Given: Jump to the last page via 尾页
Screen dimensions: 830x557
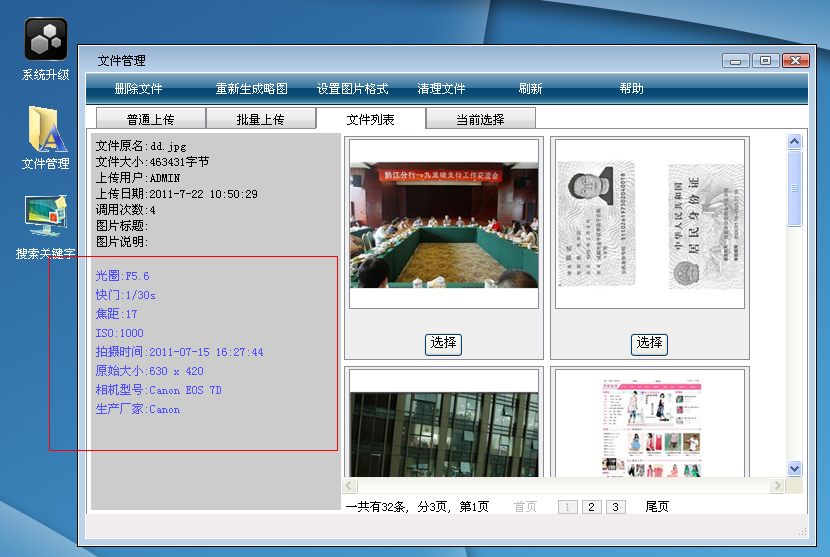Looking at the screenshot, I should pos(657,507).
